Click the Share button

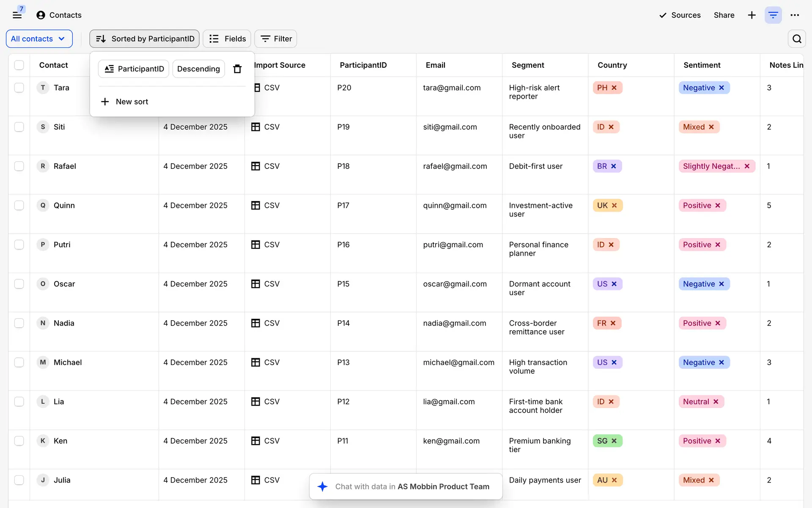[724, 15]
